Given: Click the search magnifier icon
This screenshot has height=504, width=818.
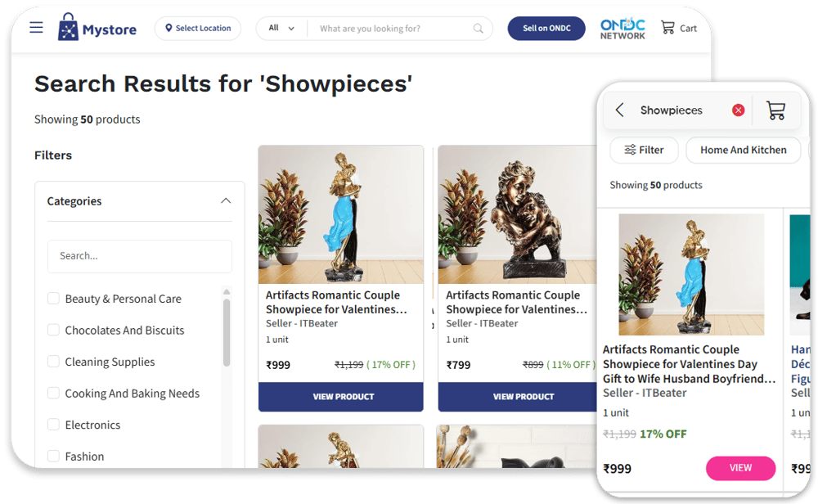Looking at the screenshot, I should (478, 28).
